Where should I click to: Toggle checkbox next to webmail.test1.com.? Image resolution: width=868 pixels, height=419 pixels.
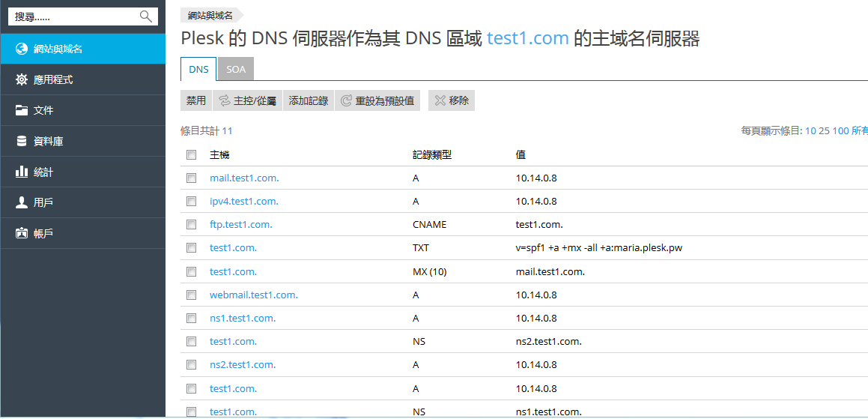click(x=192, y=295)
